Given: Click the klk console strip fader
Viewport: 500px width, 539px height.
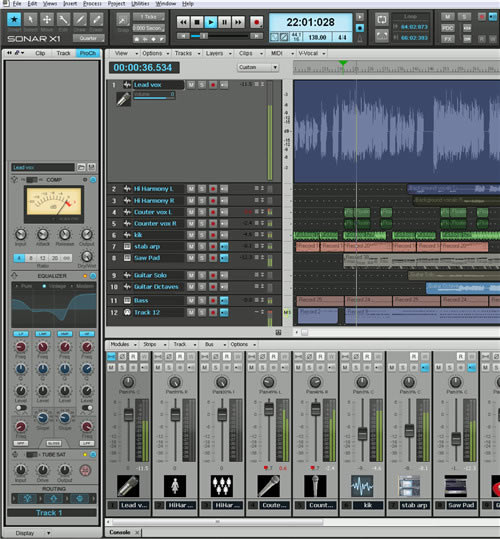Looking at the screenshot, I should pyautogui.click(x=363, y=434).
